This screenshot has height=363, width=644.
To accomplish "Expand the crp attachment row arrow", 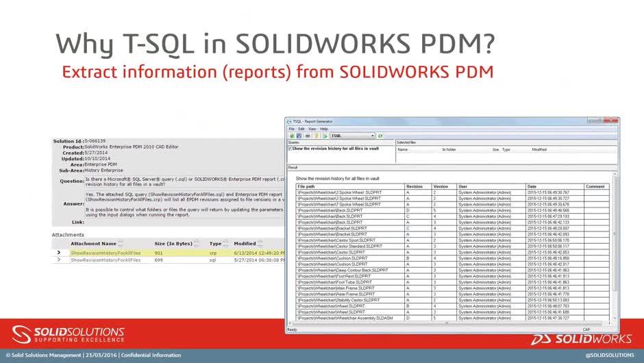I will [59, 252].
